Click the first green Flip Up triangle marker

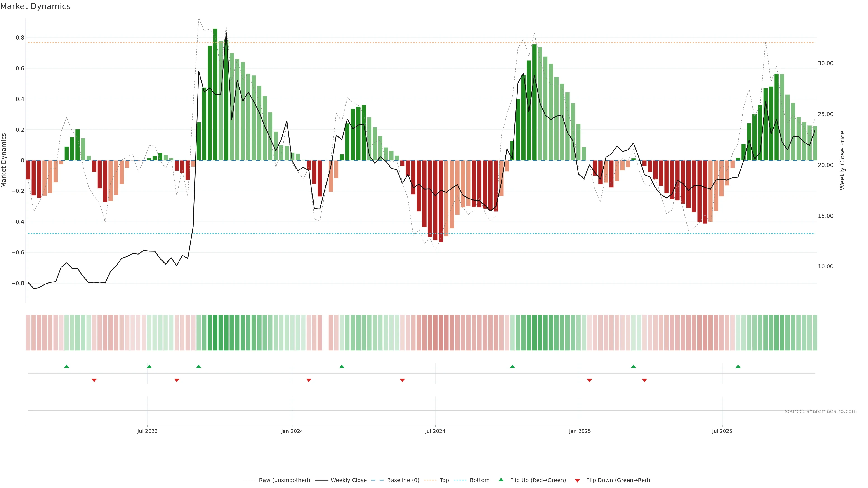tap(67, 366)
